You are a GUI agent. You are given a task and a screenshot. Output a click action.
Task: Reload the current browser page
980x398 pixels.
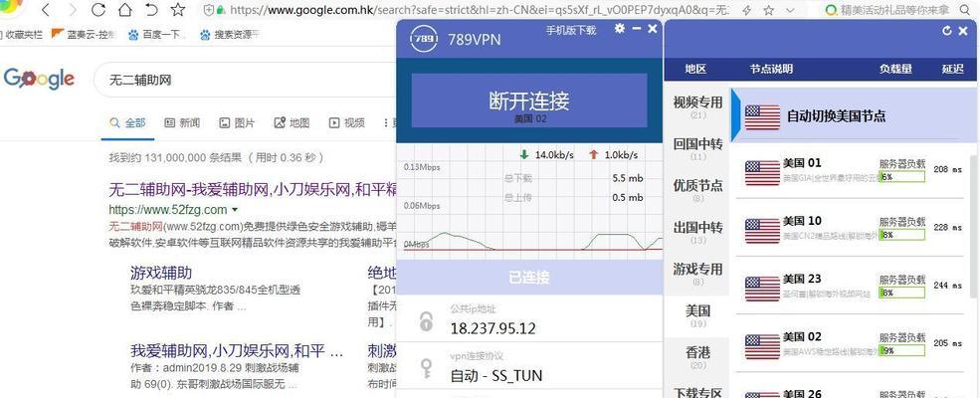pos(98,9)
